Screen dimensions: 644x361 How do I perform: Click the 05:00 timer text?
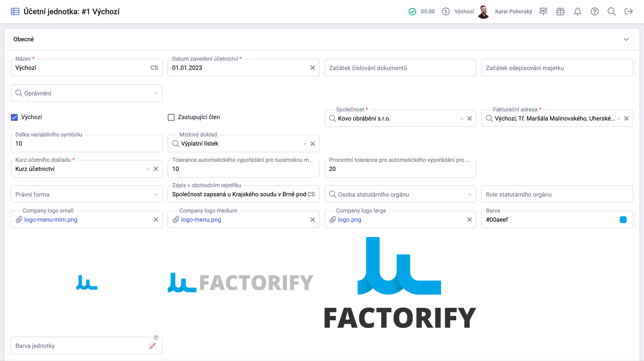coord(428,12)
